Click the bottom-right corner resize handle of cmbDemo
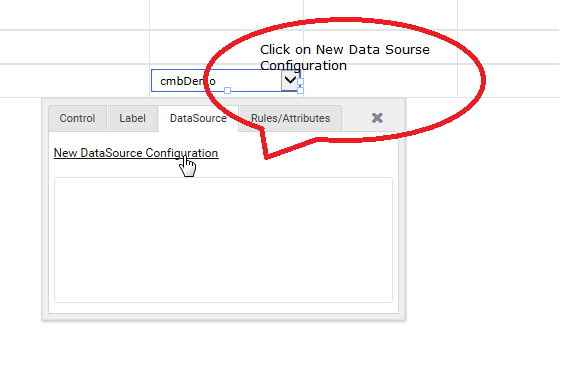 click(x=300, y=90)
